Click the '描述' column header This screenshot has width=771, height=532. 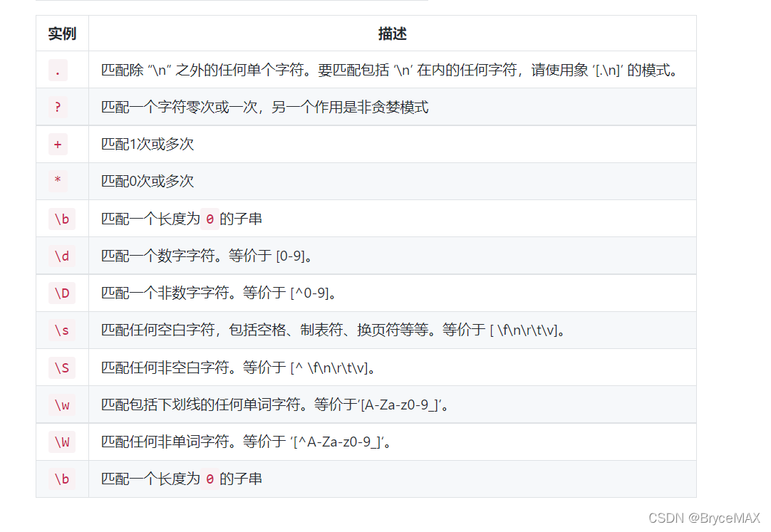(393, 33)
